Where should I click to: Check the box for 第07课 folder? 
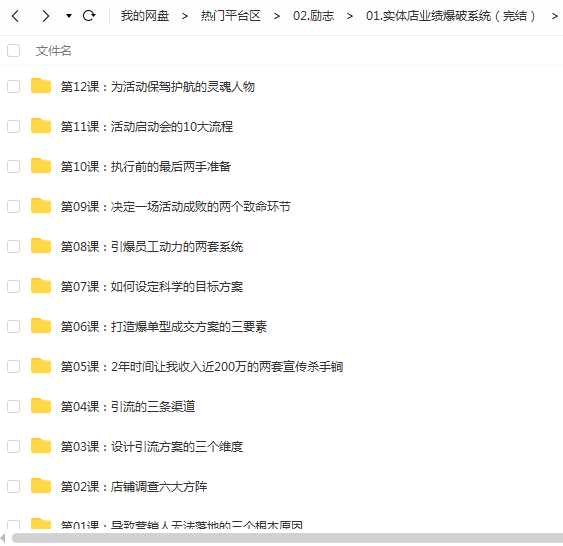pos(14,286)
